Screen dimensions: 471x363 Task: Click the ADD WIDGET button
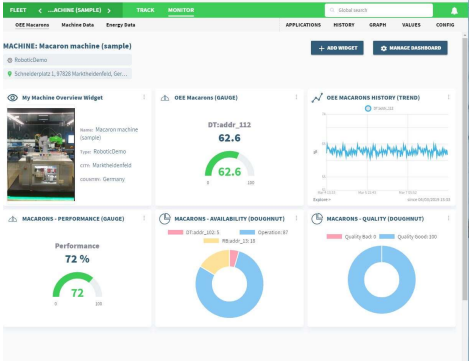click(338, 48)
